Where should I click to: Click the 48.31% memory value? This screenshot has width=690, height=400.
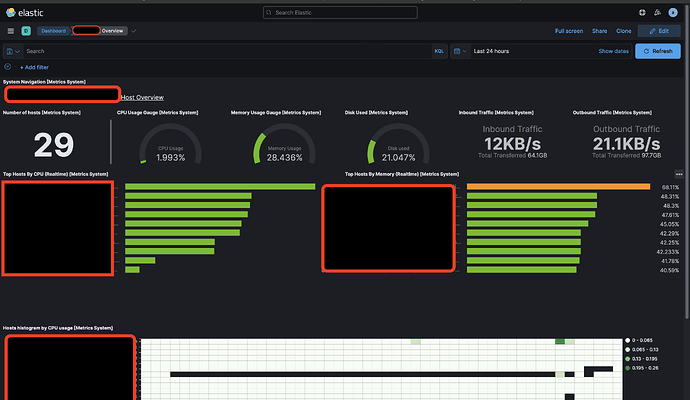click(x=670, y=196)
